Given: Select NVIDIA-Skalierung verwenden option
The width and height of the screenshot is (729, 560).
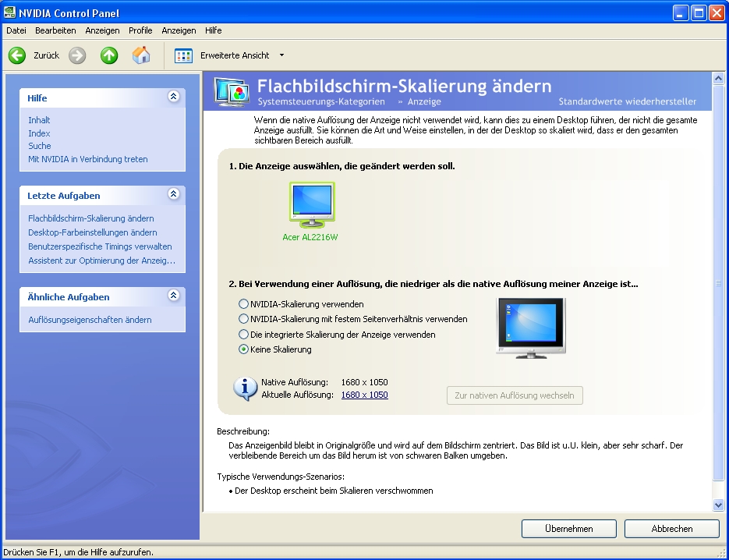Looking at the screenshot, I should (x=243, y=304).
